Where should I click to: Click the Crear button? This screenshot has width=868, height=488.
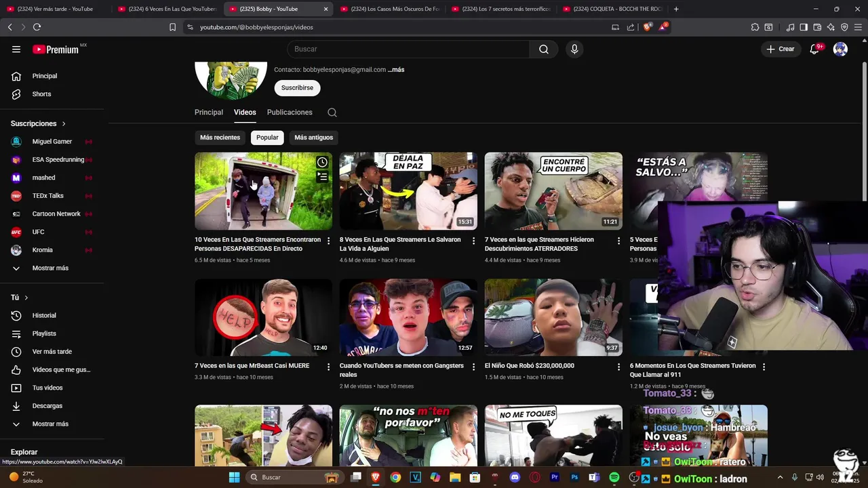click(781, 49)
